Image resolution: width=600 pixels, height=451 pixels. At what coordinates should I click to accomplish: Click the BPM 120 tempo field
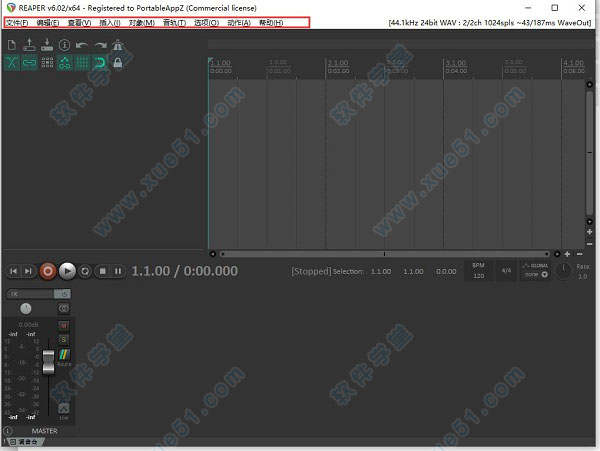479,271
